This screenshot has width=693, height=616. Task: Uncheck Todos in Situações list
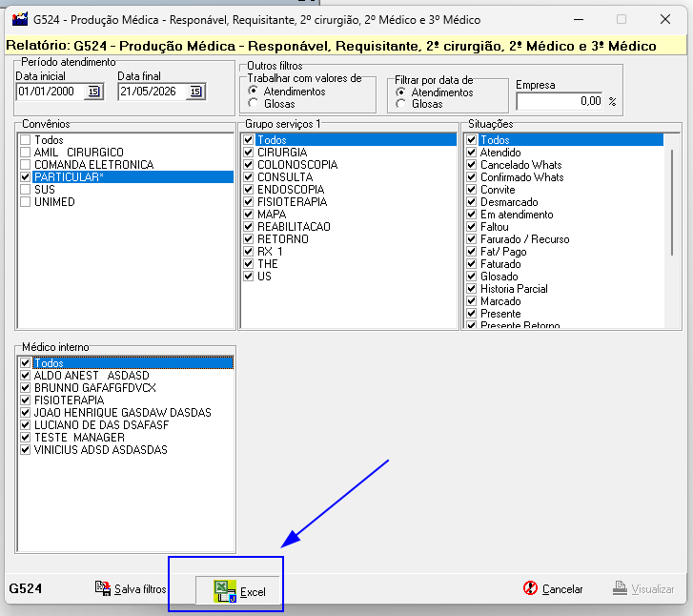(472, 140)
